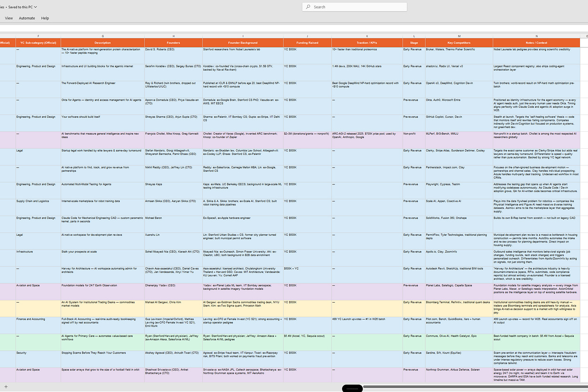
Task: Focus the Search input box
Action: [355, 7]
